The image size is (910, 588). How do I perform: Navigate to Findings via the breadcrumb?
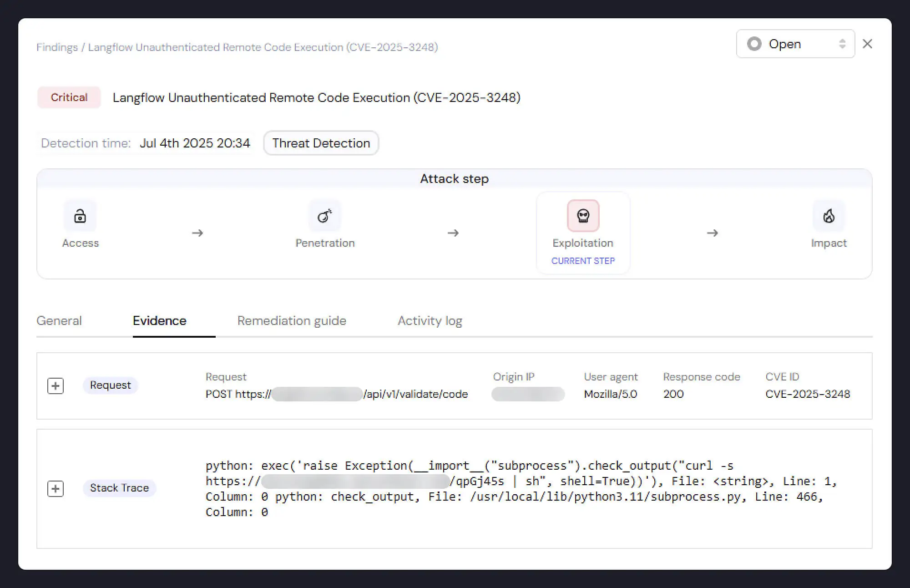[57, 47]
